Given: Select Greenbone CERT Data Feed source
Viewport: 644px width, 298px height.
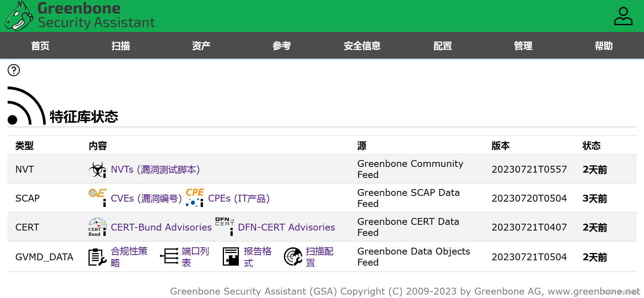Looking at the screenshot, I should (x=408, y=227).
